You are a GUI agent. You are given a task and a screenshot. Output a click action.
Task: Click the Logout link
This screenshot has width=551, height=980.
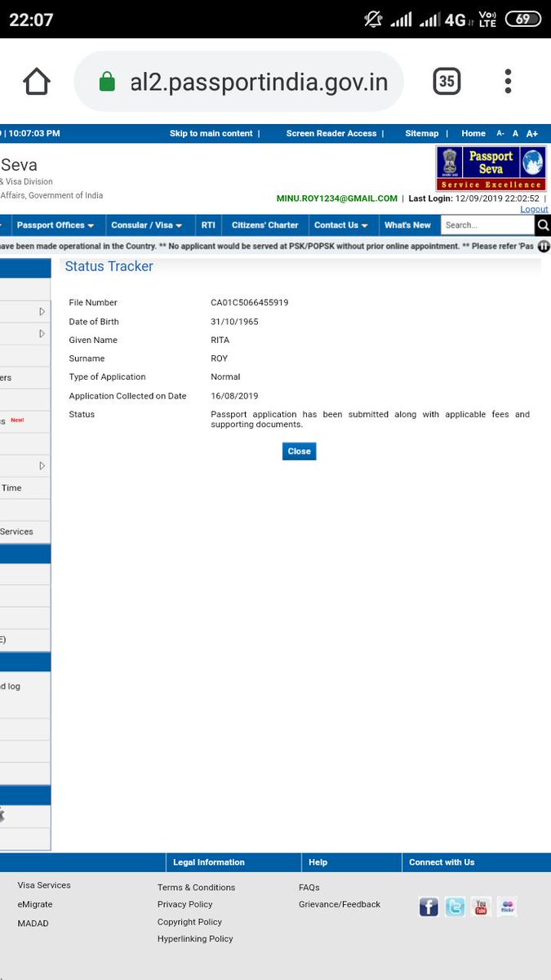pos(534,209)
